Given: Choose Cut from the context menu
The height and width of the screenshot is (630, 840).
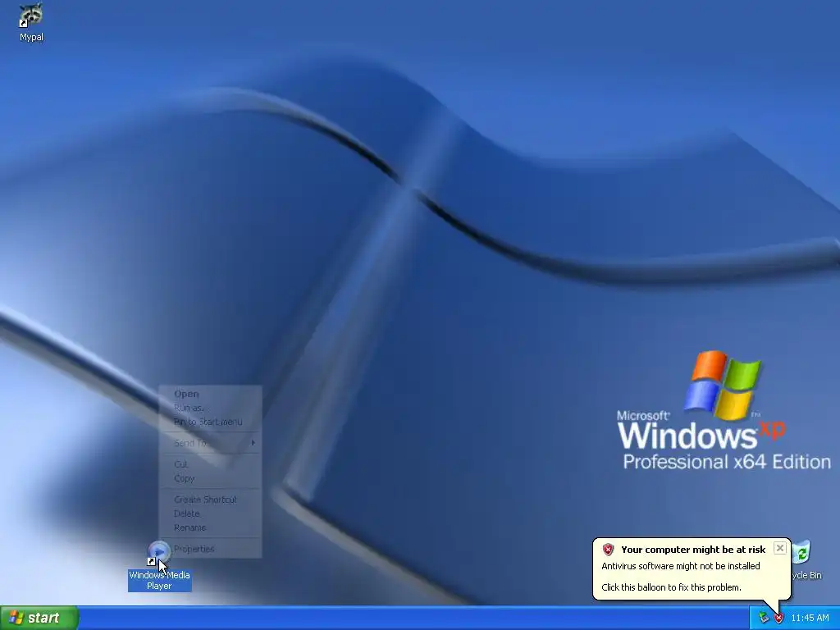Looking at the screenshot, I should [211, 464].
